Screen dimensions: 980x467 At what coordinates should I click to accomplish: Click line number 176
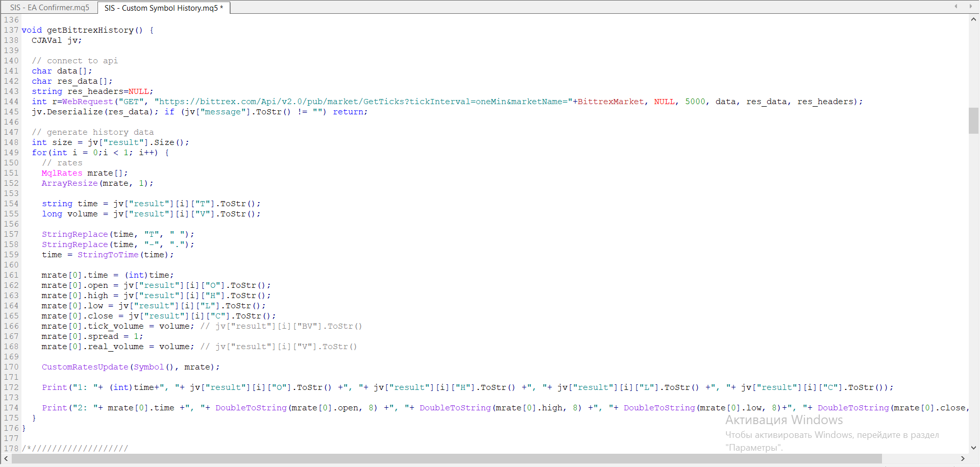[x=11, y=428]
